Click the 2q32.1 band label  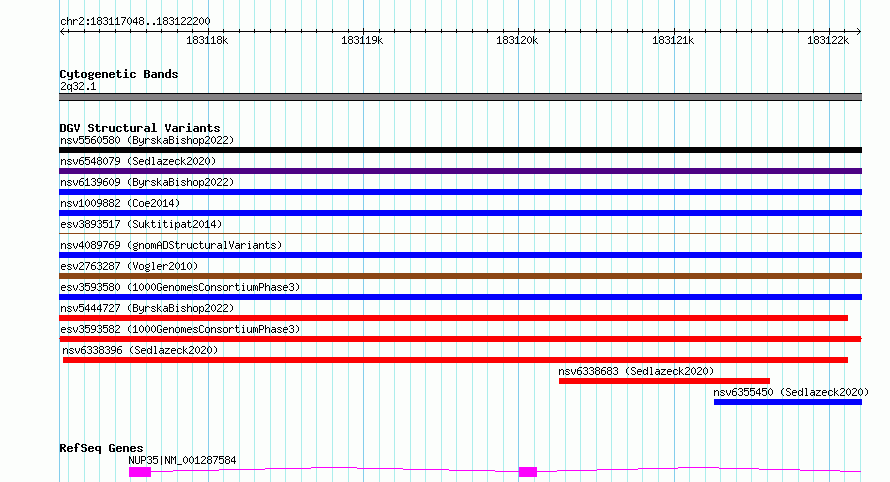(78, 86)
